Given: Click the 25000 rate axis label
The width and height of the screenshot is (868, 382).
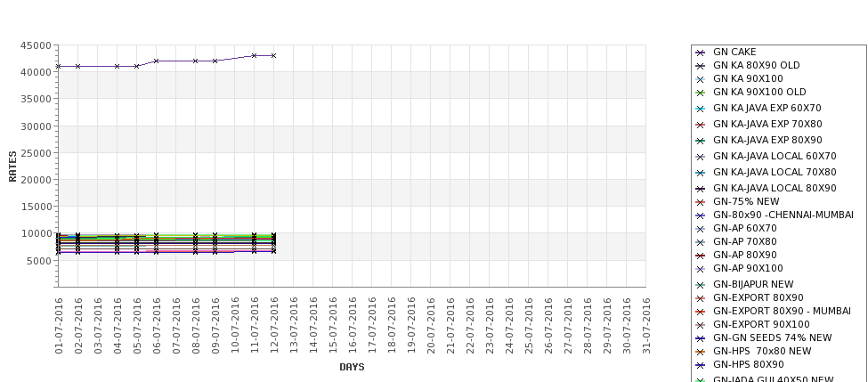Looking at the screenshot, I should click(37, 153).
